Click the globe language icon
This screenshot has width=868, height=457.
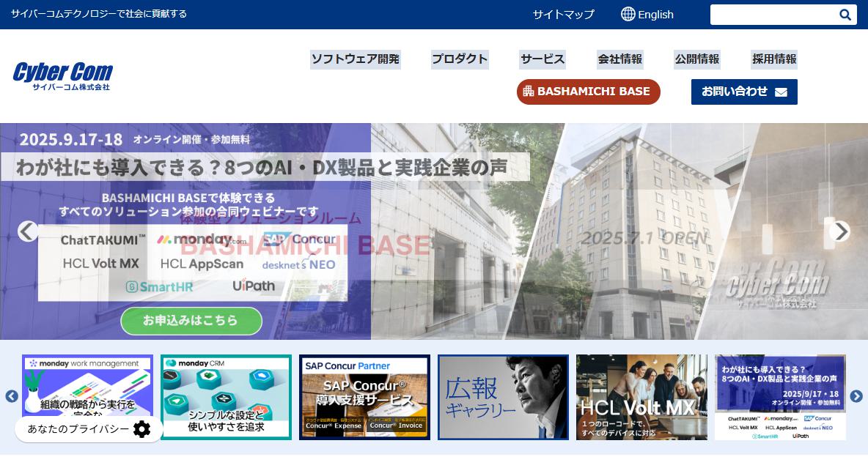(x=628, y=14)
